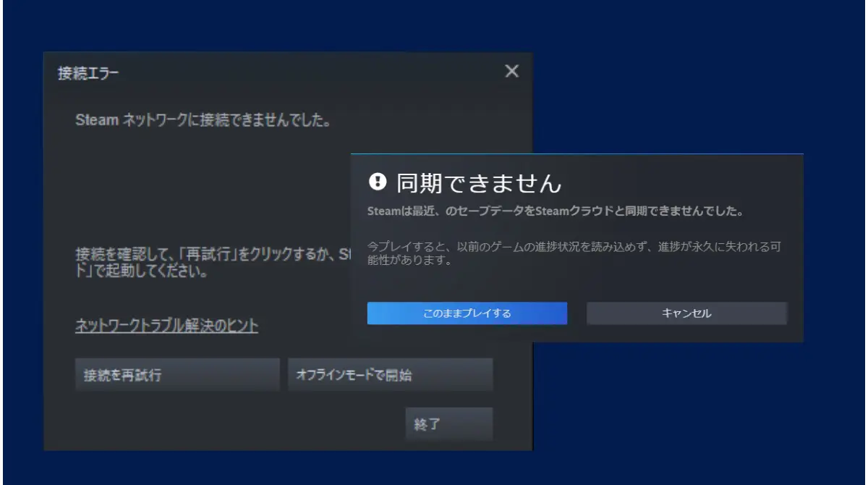868x485 pixels.
Task: Click the blue highlighted primary action button
Action: pyautogui.click(x=467, y=313)
